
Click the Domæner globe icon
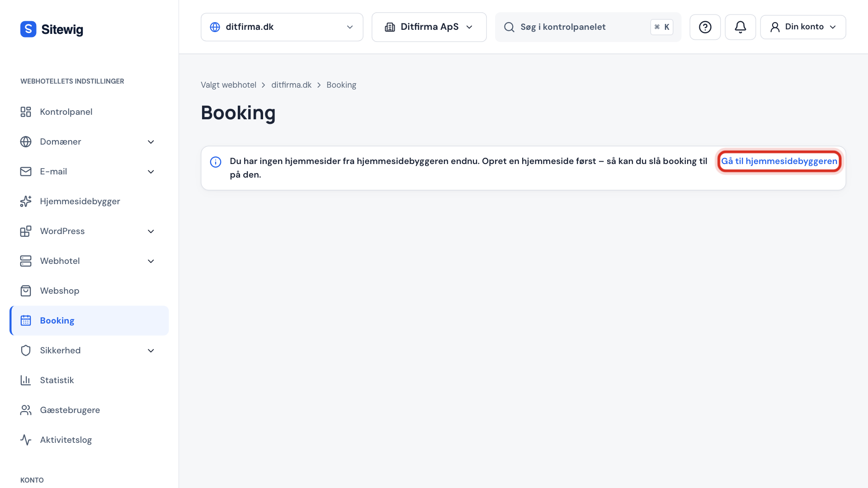pyautogui.click(x=26, y=141)
